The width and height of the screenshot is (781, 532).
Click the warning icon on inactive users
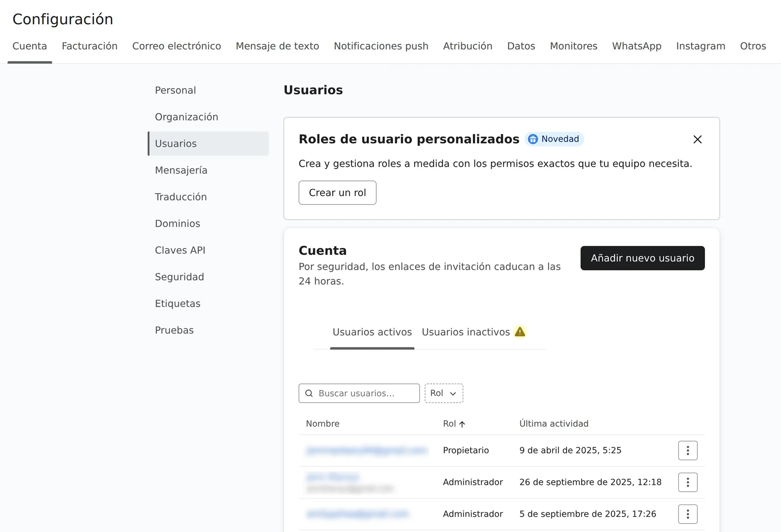pyautogui.click(x=519, y=332)
